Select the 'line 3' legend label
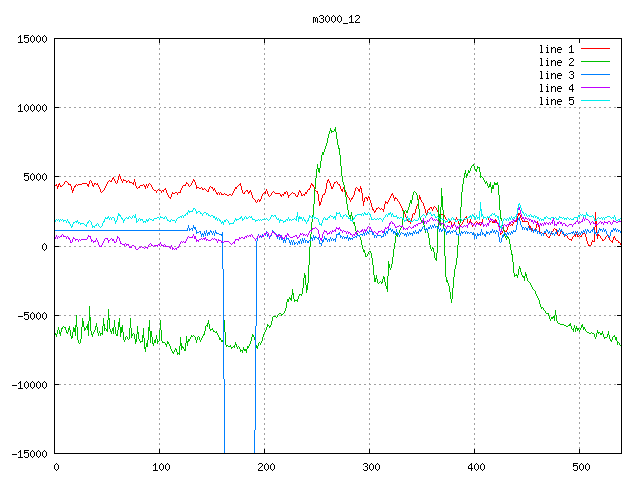 556,75
